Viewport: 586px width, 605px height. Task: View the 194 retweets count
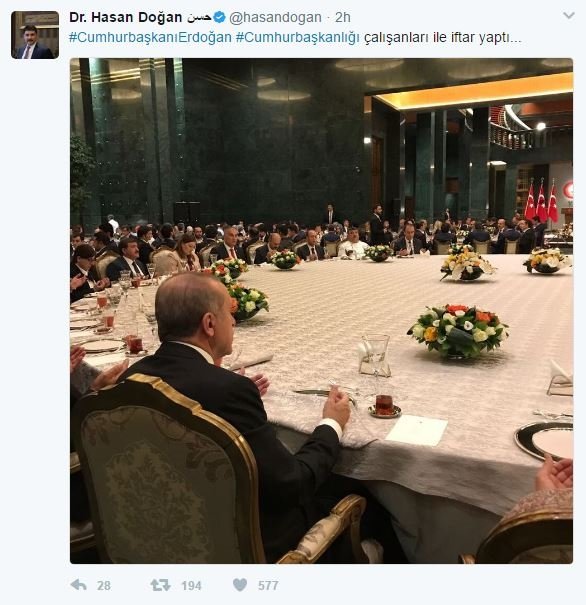pyautogui.click(x=191, y=586)
